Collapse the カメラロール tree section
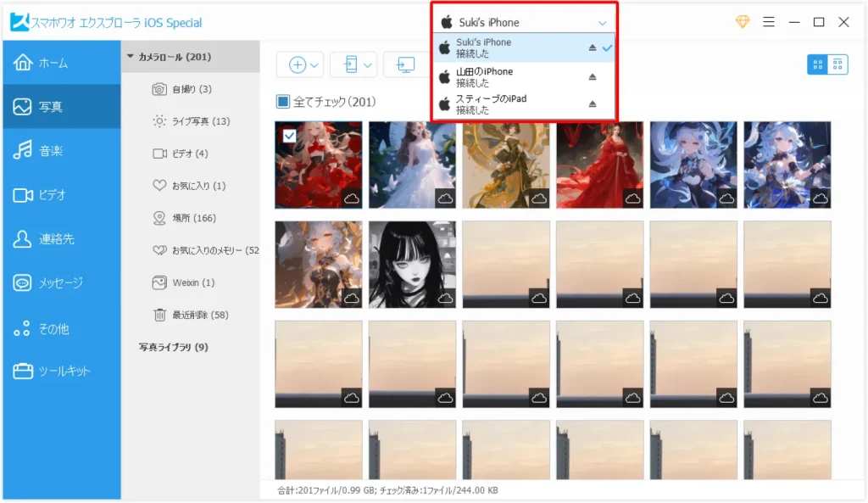This screenshot has width=868, height=503. click(131, 57)
